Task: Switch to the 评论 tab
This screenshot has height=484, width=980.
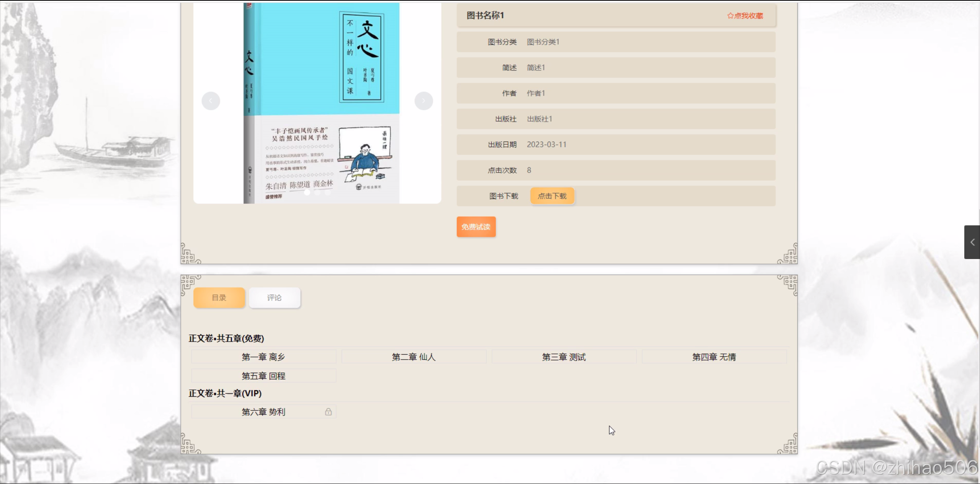Action: pyautogui.click(x=275, y=298)
